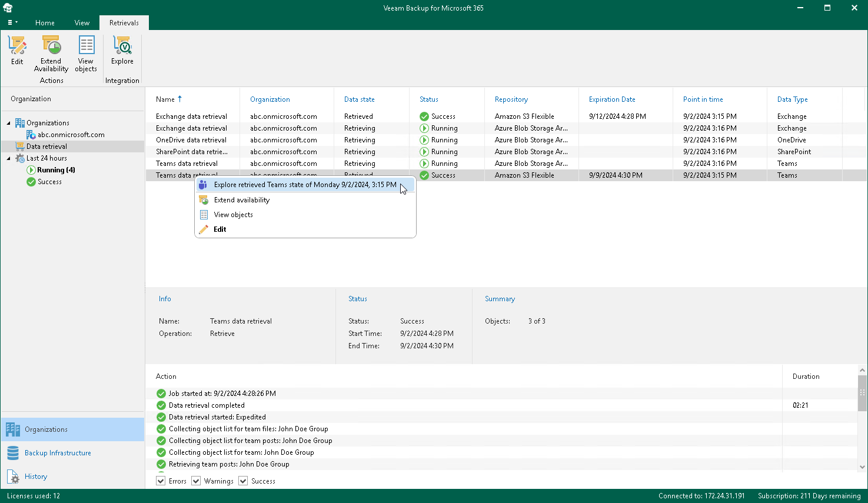Select Running (4) tree node
Viewport: 868px width, 503px height.
coord(56,170)
